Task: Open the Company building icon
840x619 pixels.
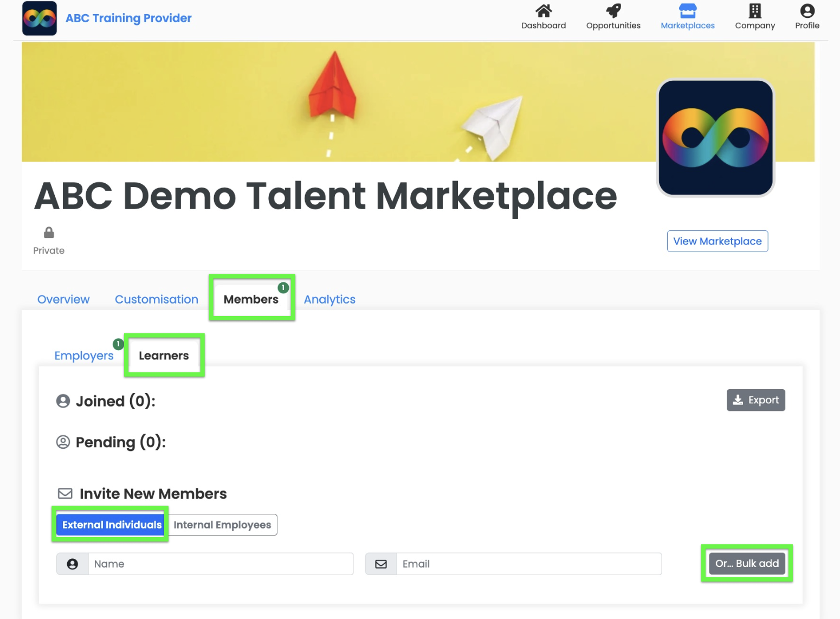Action: pyautogui.click(x=754, y=11)
